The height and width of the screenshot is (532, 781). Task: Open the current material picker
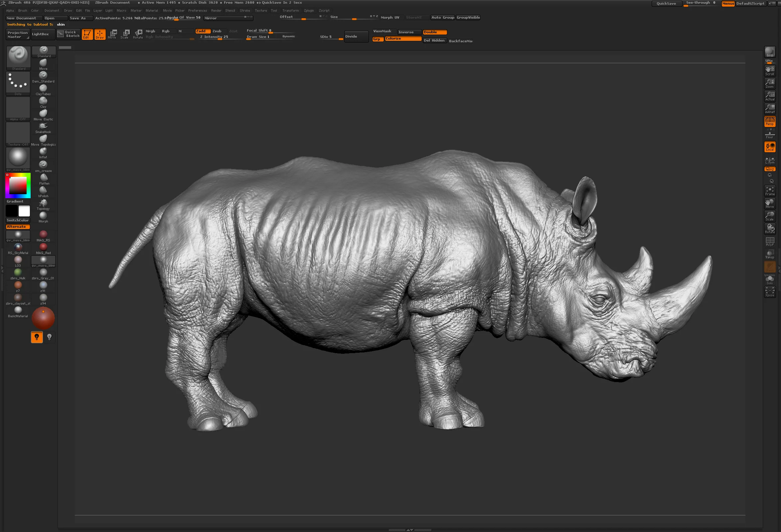coord(18,160)
